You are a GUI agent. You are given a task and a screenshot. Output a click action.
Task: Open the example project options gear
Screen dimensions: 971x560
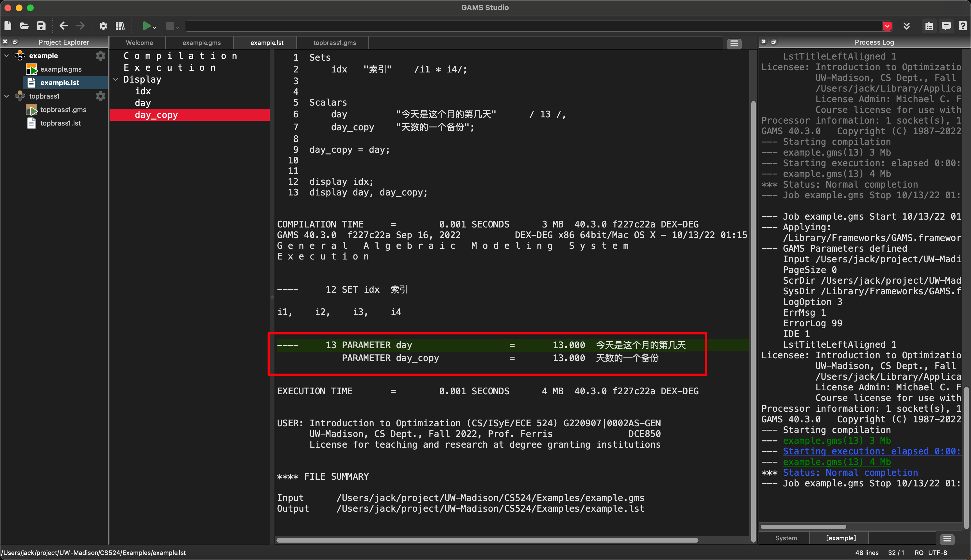point(100,55)
